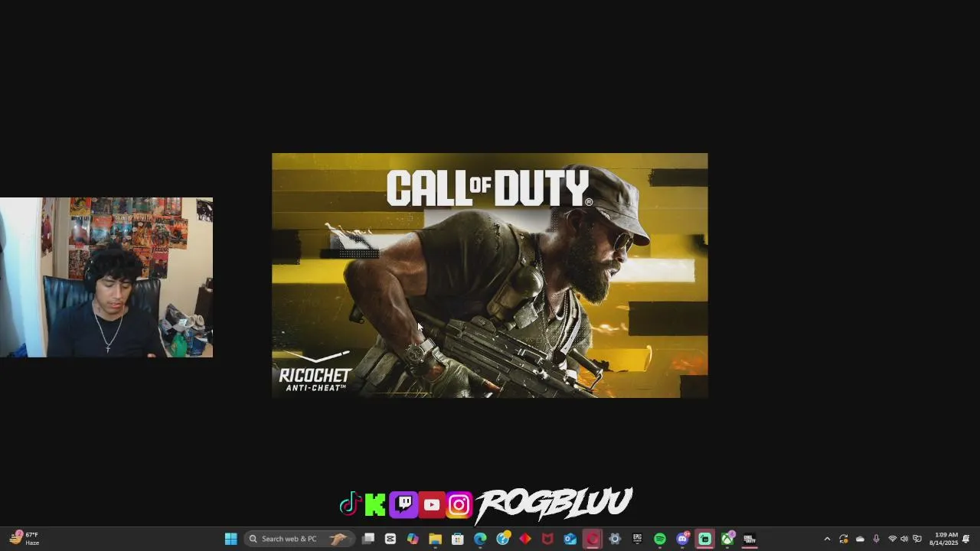Open Outlook from the taskbar
Image resolution: width=980 pixels, height=551 pixels.
coord(570,539)
